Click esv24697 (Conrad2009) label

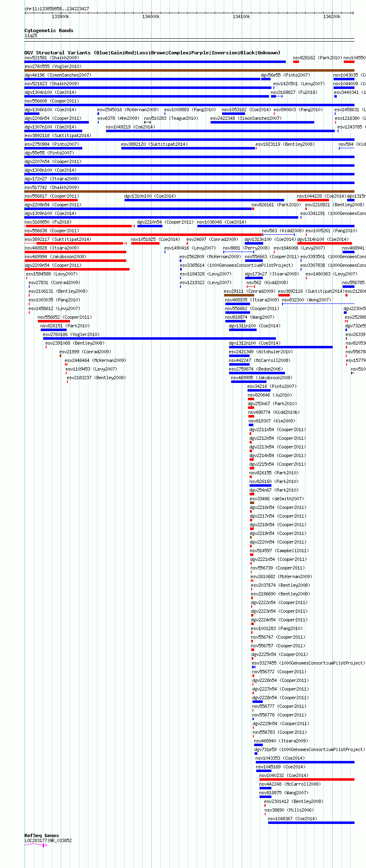click(x=212, y=239)
